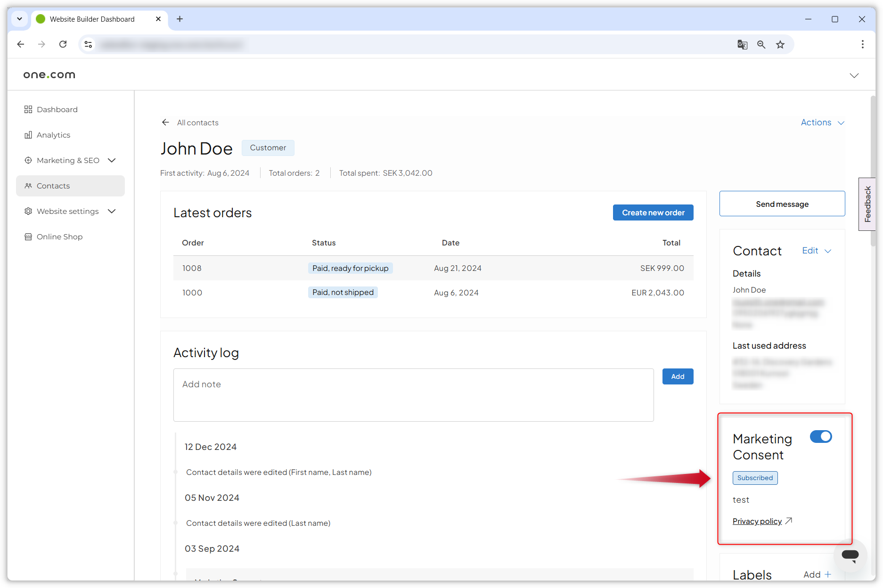This screenshot has width=883, height=588.
Task: Open Online Shop from the sidebar
Action: pyautogui.click(x=59, y=237)
